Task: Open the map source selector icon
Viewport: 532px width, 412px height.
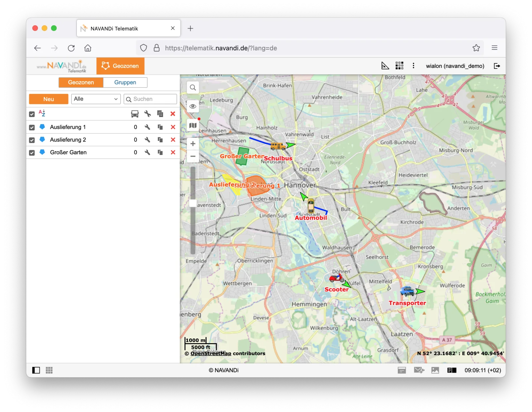Action: pyautogui.click(x=193, y=125)
